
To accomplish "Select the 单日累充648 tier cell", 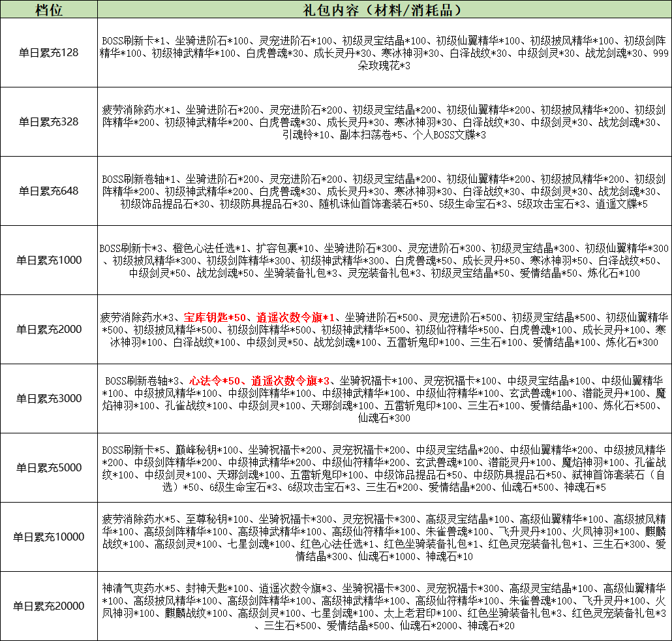I will click(x=49, y=191).
